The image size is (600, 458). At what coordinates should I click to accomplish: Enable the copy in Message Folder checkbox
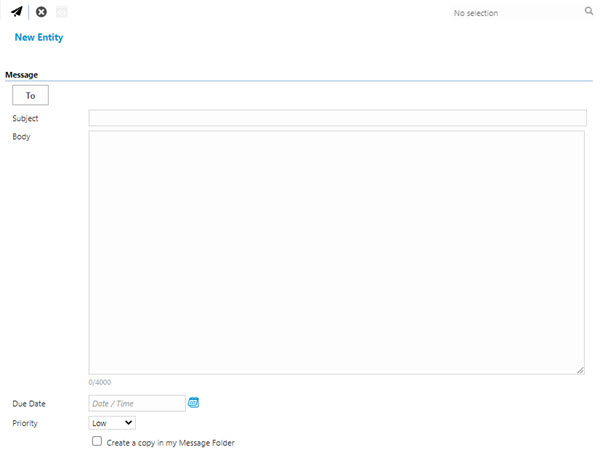coord(97,441)
